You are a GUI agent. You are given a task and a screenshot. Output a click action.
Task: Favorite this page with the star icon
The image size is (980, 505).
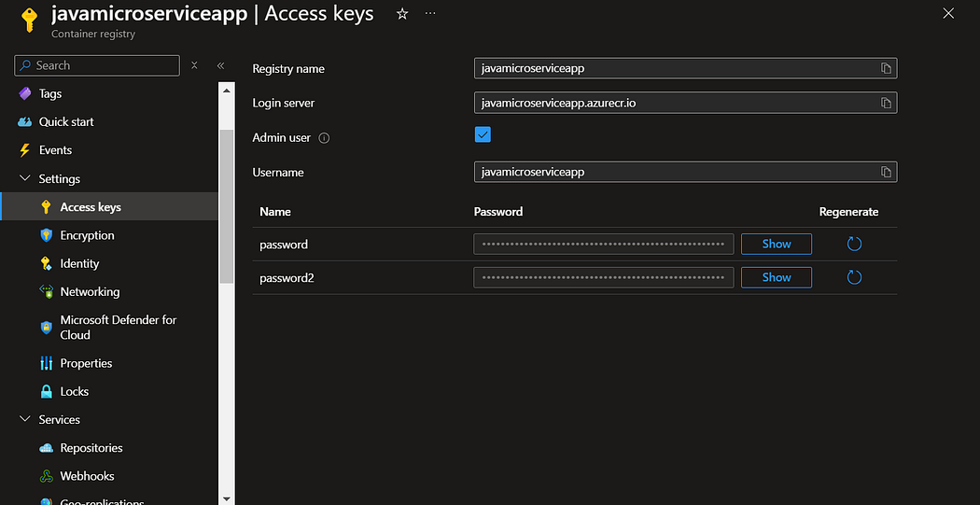[x=402, y=14]
